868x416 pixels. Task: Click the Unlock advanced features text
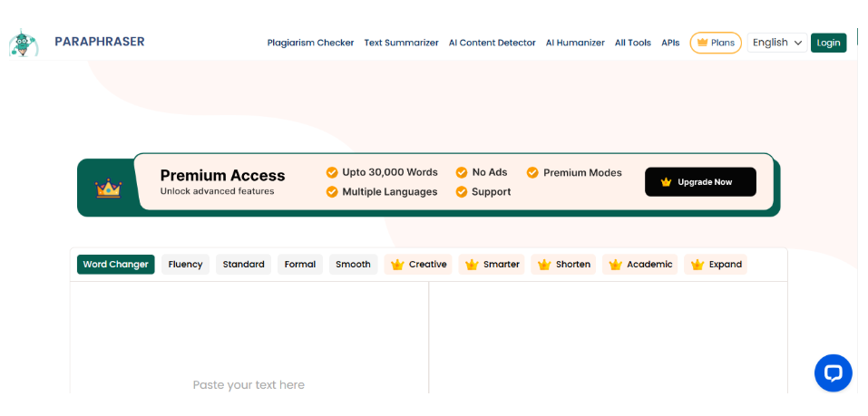pyautogui.click(x=217, y=191)
